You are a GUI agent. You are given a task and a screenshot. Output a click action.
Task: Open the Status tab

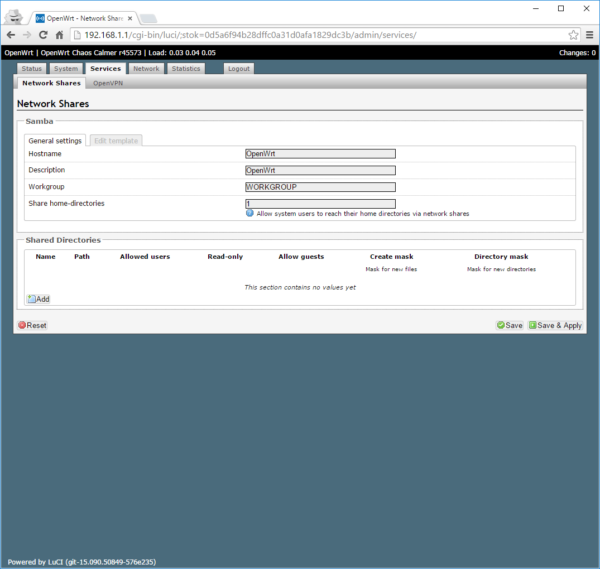[x=32, y=69]
